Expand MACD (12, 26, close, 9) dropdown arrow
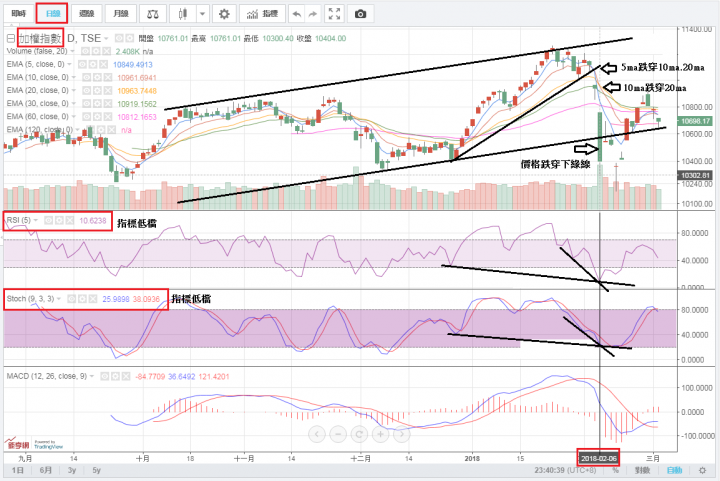 92,376
